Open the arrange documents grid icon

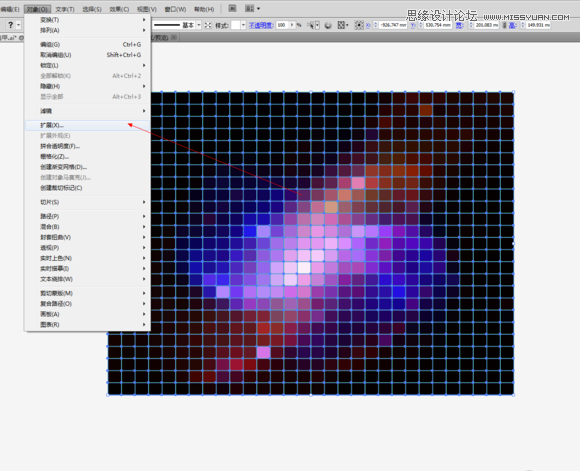click(x=250, y=8)
